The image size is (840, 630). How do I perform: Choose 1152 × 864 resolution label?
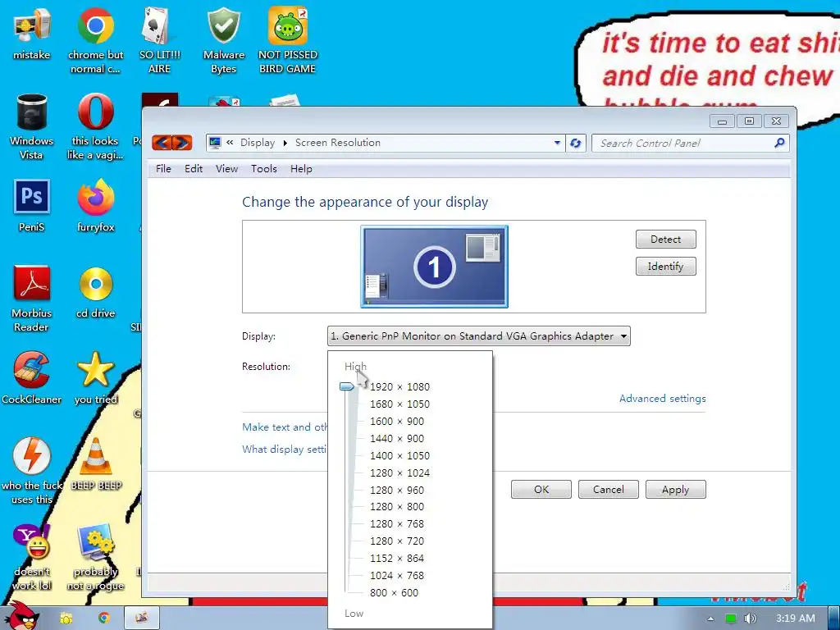click(x=397, y=558)
